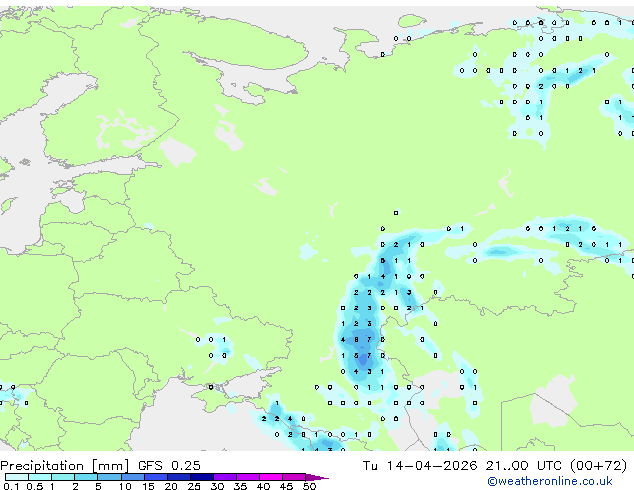The width and height of the screenshot is (634, 490).
Task: Click the '45' legend label
Action: click(x=286, y=486)
